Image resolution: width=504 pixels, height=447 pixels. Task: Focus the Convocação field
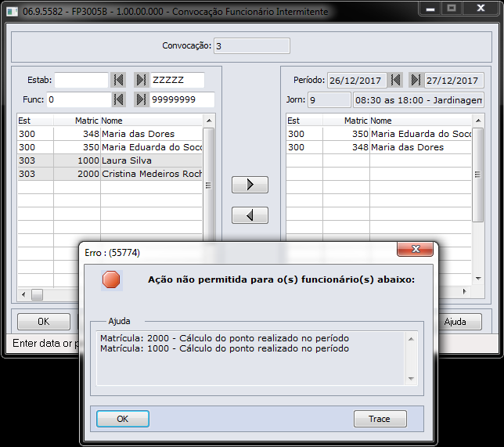tap(252, 46)
